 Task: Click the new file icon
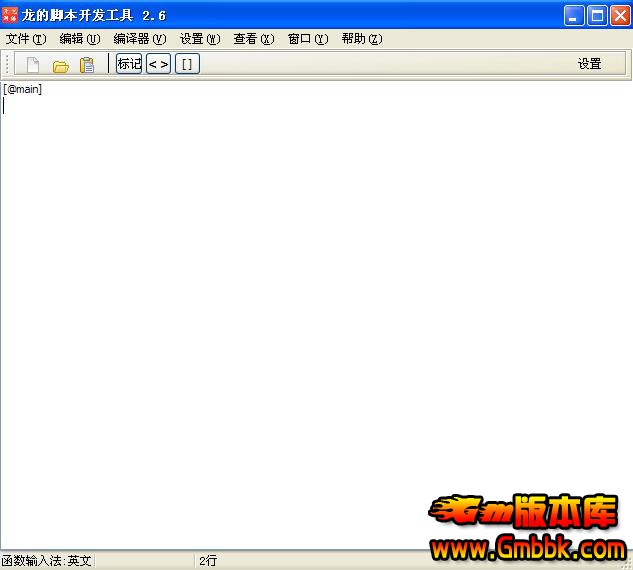tap(33, 65)
